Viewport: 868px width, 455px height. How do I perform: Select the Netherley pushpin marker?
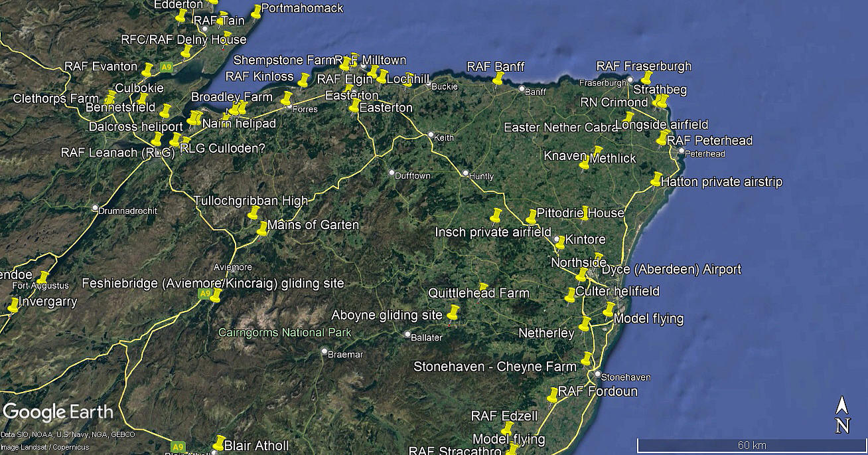[x=585, y=324]
